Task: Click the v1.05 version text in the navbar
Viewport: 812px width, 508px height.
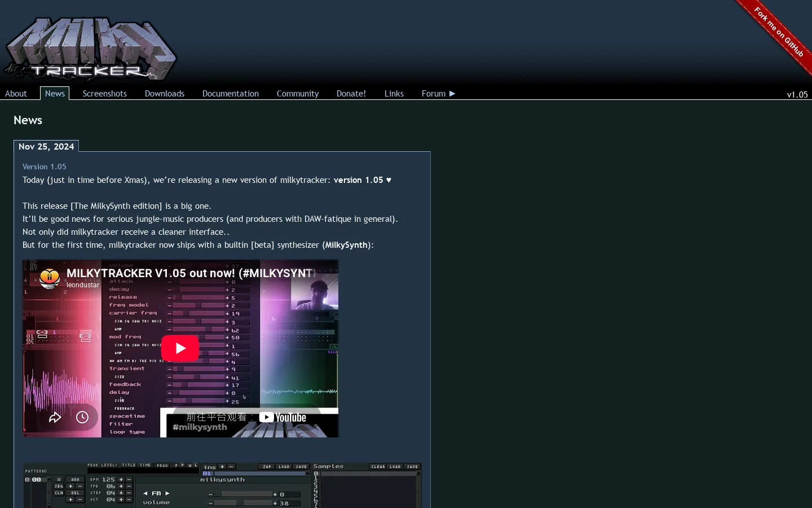Action: [797, 95]
